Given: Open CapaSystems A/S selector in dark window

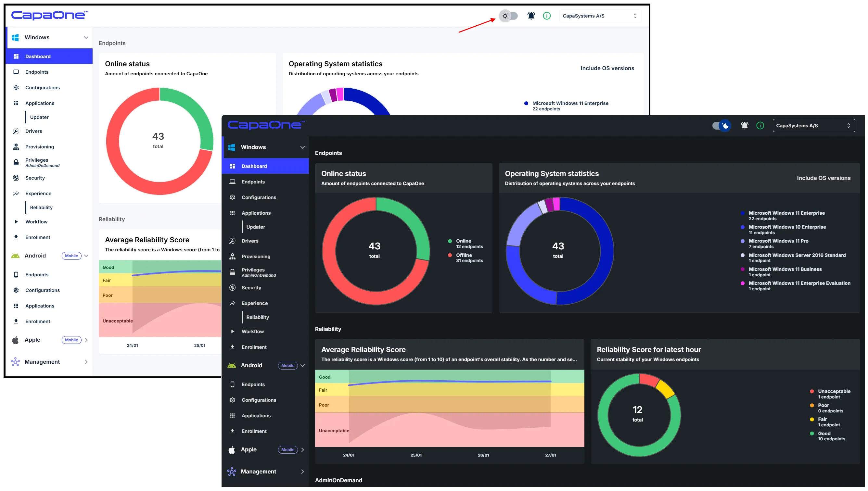Looking at the screenshot, I should pyautogui.click(x=813, y=126).
